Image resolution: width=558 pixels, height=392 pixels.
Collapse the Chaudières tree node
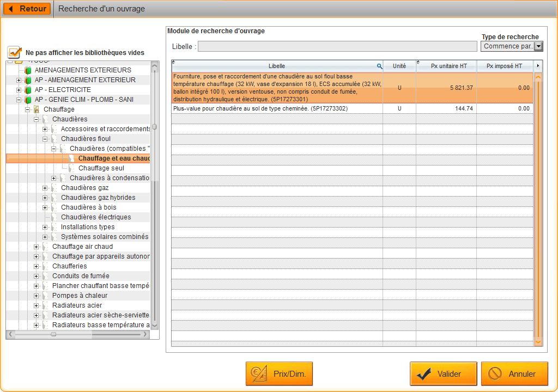tap(37, 120)
